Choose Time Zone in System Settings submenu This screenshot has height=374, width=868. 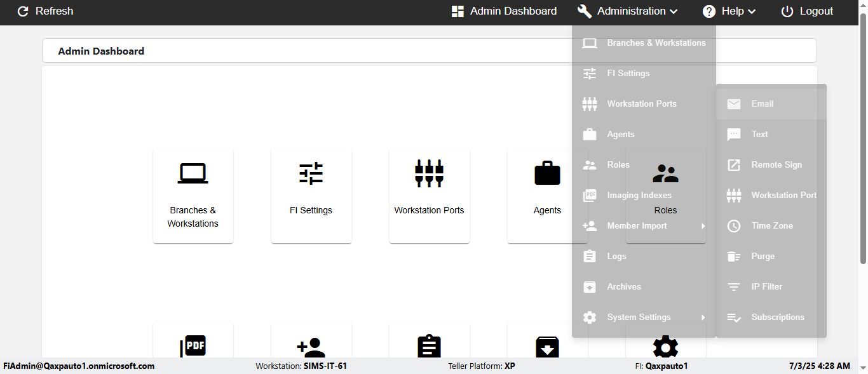[x=771, y=226]
